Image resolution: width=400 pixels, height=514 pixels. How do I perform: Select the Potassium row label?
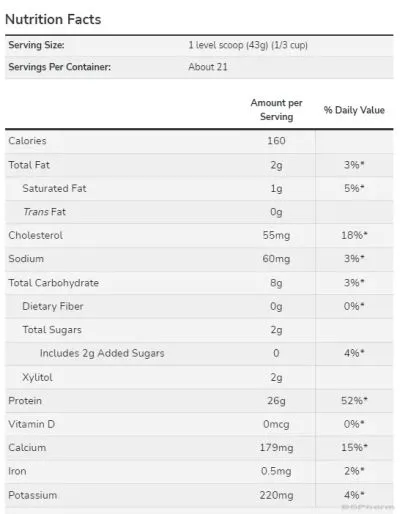tap(33, 495)
